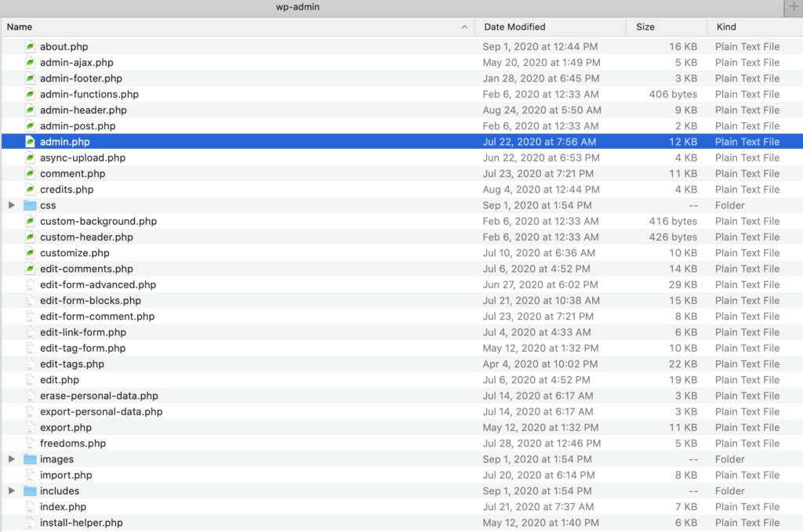Click the images folder icon
Screen dimensions: 803x532
(x=31, y=459)
